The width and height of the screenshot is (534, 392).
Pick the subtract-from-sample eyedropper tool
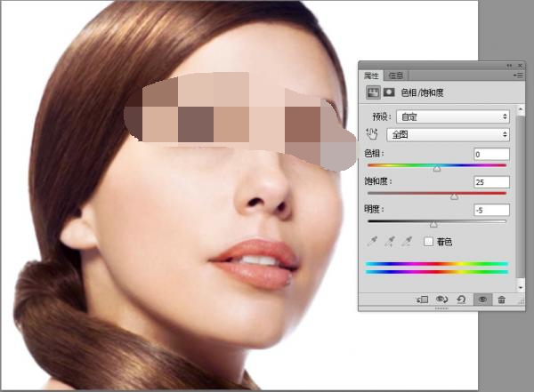tap(407, 242)
